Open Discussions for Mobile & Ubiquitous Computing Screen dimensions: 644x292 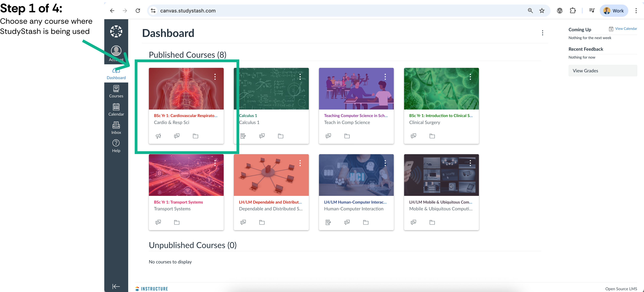coord(413,222)
